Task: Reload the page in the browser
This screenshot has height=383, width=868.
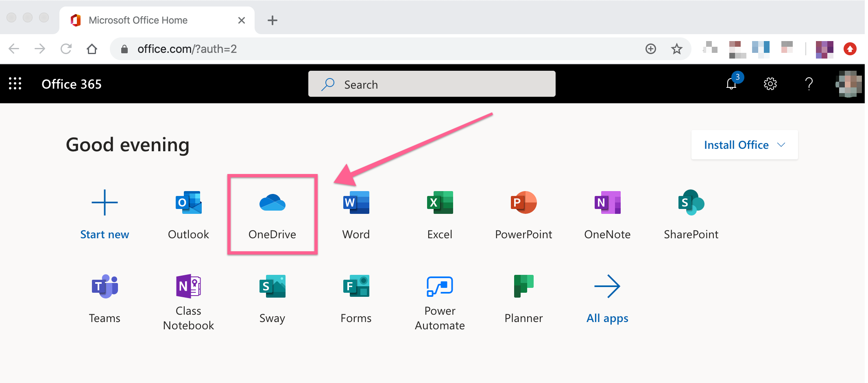Action: coord(66,49)
